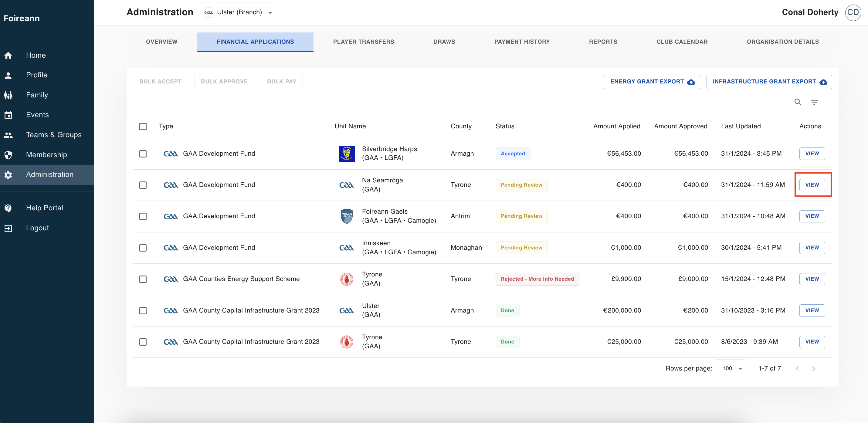The width and height of the screenshot is (868, 423).
Task: Click the Amount Applied column header
Action: tap(617, 126)
